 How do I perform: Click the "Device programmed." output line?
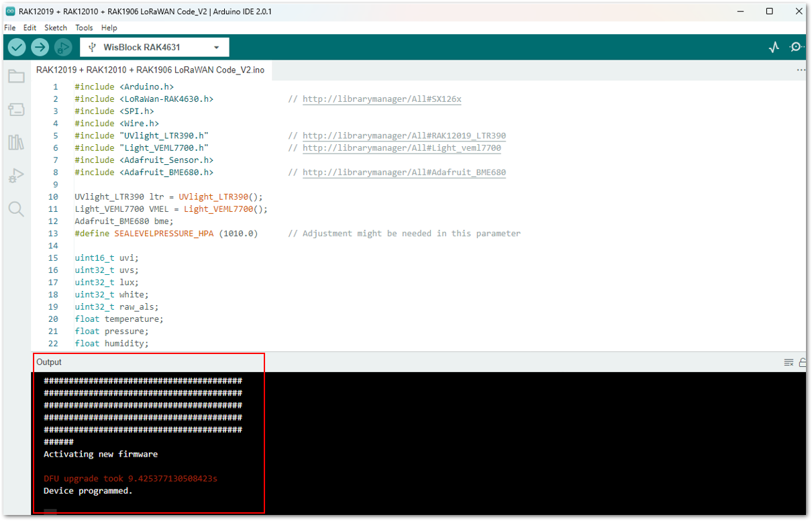pyautogui.click(x=89, y=491)
